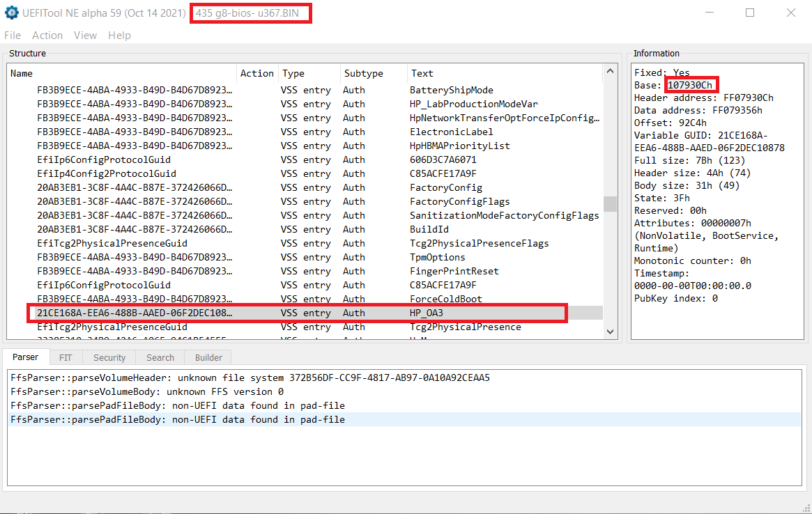The height and width of the screenshot is (514, 812).
Task: Click the Monotonic counter 0h line
Action: [x=692, y=261]
